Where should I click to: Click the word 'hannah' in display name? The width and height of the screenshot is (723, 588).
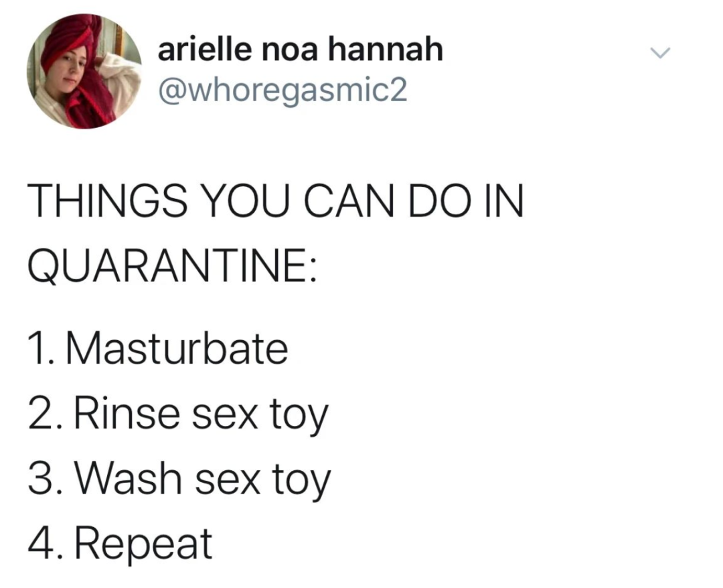[x=386, y=49]
